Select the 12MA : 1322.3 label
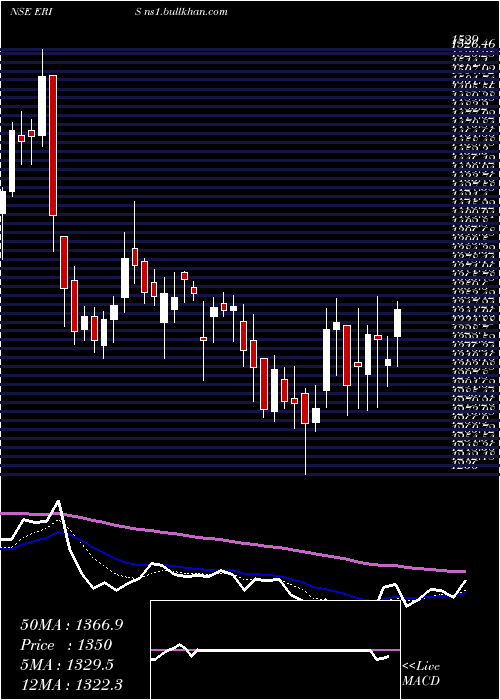500x700 pixels. click(71, 684)
